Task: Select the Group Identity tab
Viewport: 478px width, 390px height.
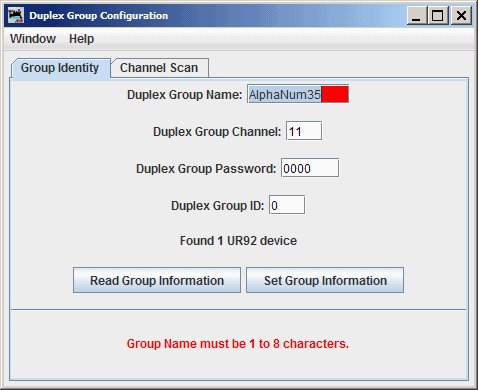Action: (x=60, y=68)
